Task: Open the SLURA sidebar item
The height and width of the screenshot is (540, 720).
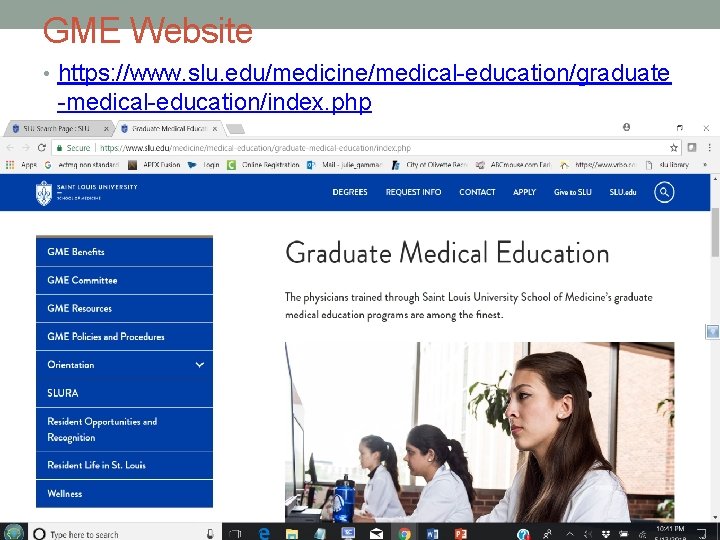Action: [124, 393]
